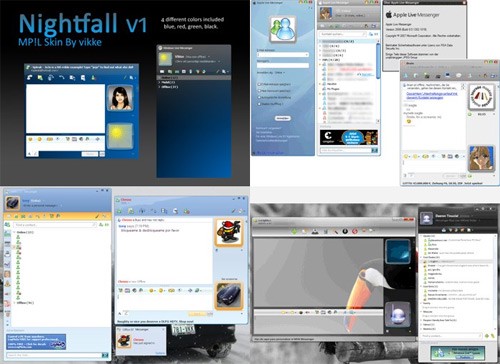Screen dimensions: 500x364
Task: Click the add contact icon next to 'Find a contact'
Action: (x=101, y=225)
